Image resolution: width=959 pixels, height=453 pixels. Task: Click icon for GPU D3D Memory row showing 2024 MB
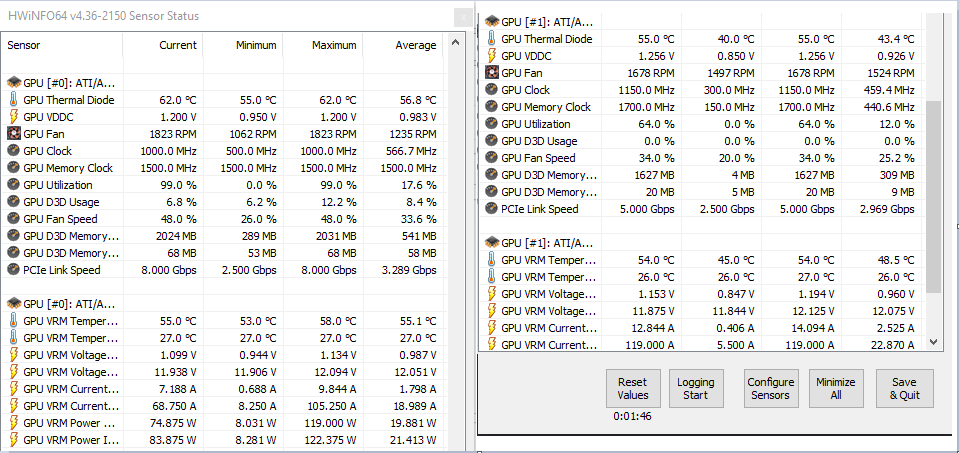pyautogui.click(x=13, y=236)
